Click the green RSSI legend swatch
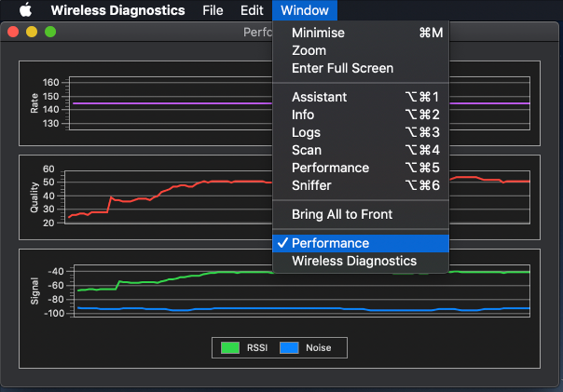The height and width of the screenshot is (392, 563). click(230, 347)
